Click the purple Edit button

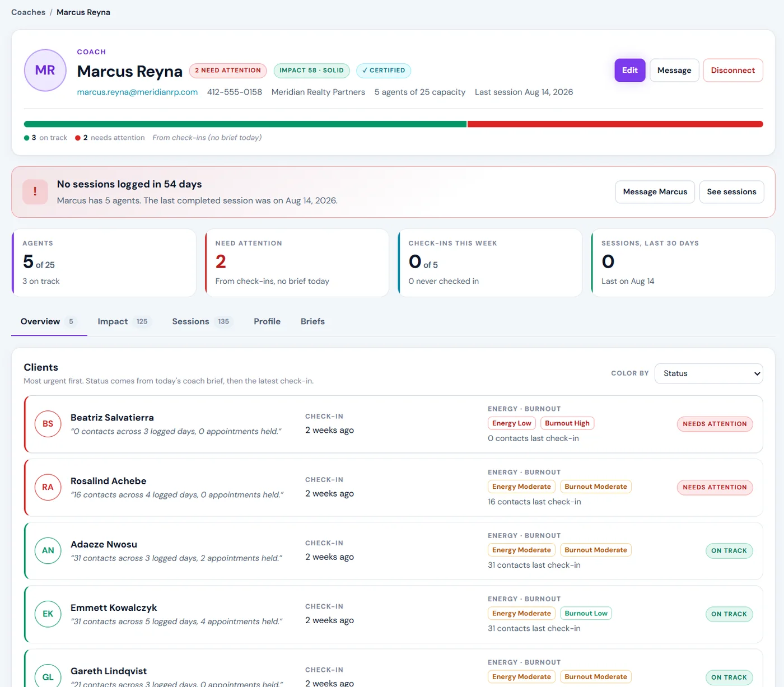point(630,71)
